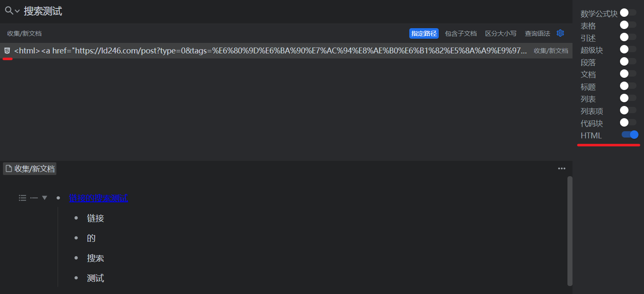Open 收集/新文档 document breadcrumb in preview

pos(30,169)
